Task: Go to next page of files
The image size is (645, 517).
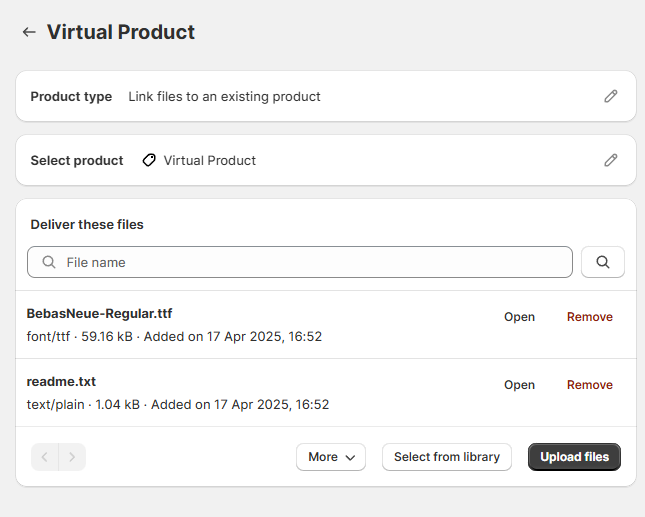Action: [72, 457]
